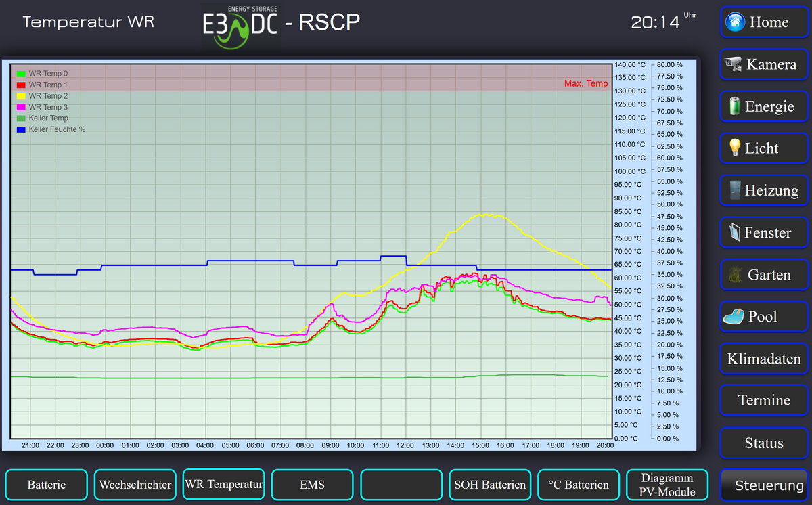Open the Diagramm PV-Module tab
The height and width of the screenshot is (505, 812).
(x=668, y=485)
